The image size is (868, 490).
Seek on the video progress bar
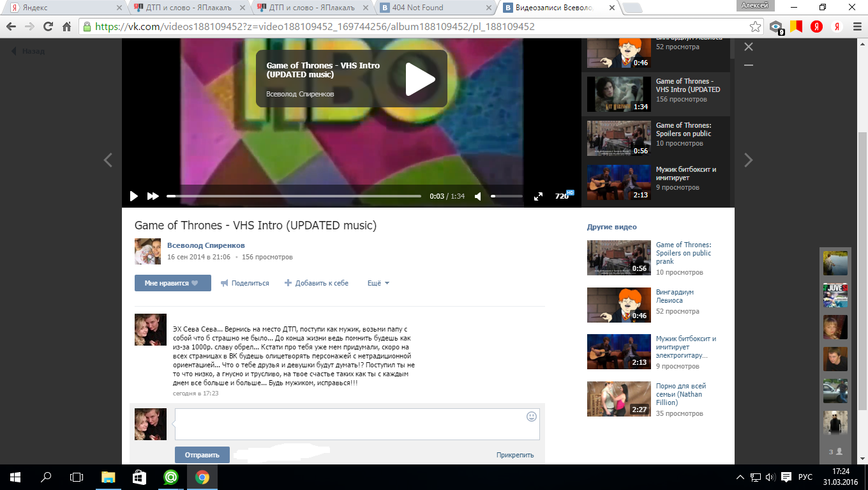[x=294, y=196]
